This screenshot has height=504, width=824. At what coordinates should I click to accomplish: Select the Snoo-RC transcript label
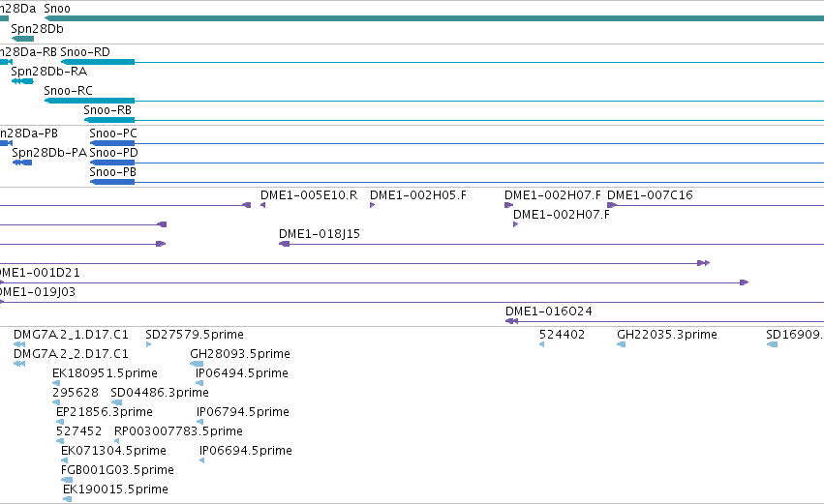69,91
